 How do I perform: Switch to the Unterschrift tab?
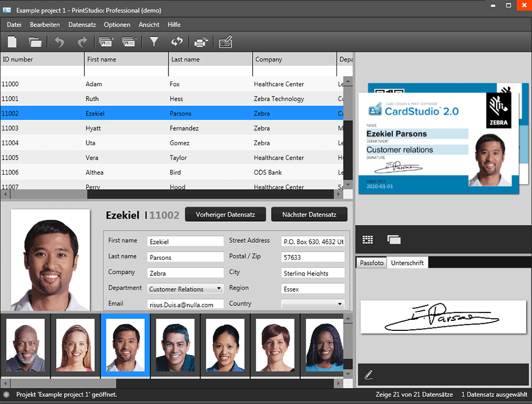point(407,262)
